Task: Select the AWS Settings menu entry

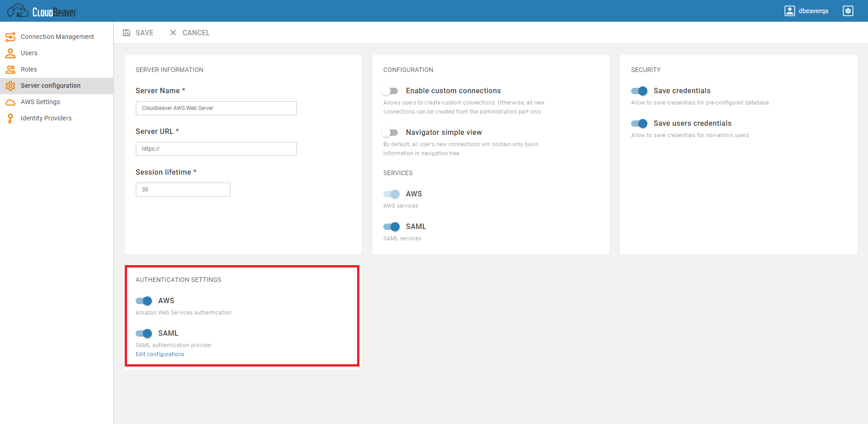Action: point(39,102)
